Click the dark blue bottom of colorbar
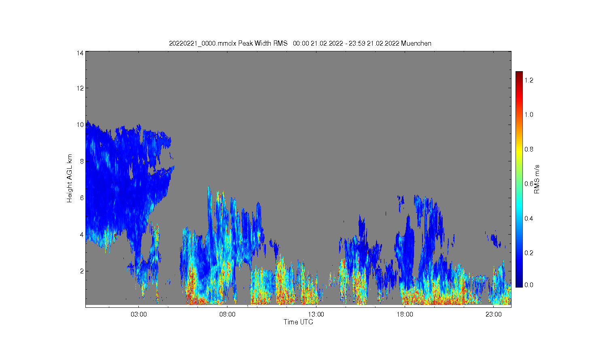The image size is (607, 364). (x=519, y=284)
